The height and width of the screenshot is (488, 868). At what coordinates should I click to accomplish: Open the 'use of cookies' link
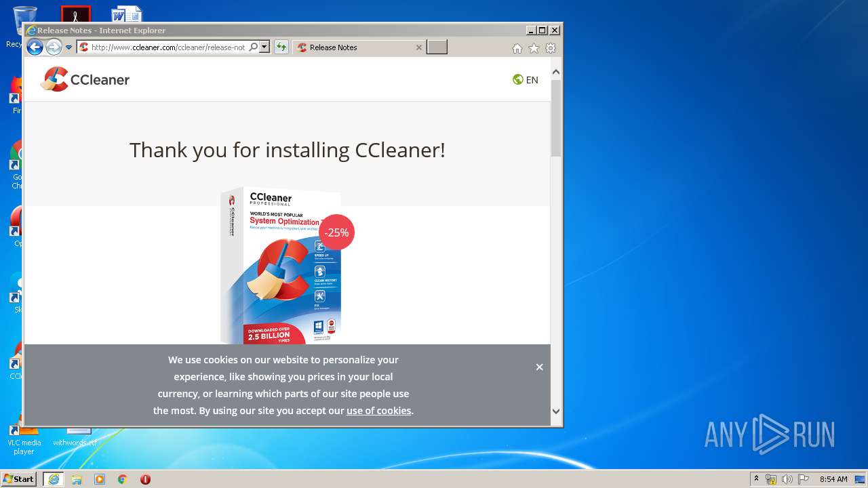pyautogui.click(x=378, y=410)
